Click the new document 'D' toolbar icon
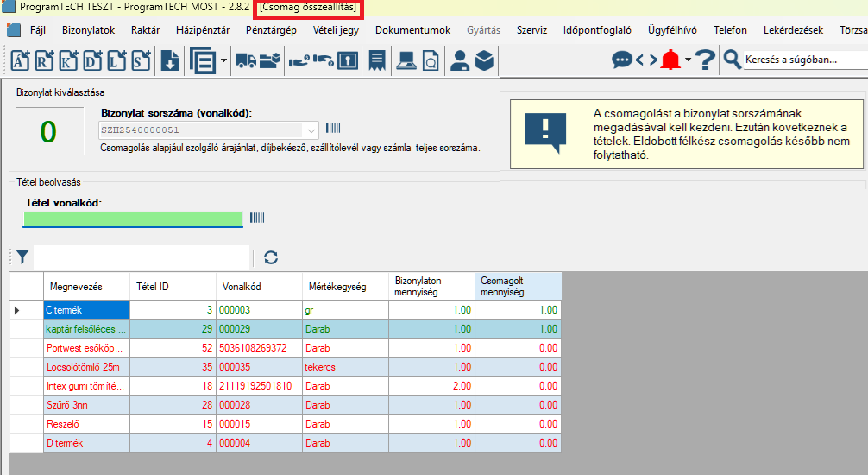This screenshot has width=868, height=475. 93,60
